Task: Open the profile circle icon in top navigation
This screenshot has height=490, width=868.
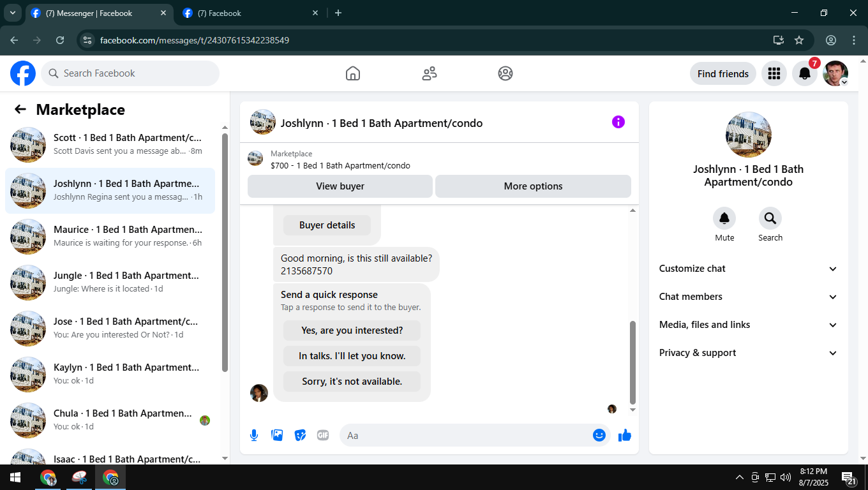Action: (x=505, y=73)
